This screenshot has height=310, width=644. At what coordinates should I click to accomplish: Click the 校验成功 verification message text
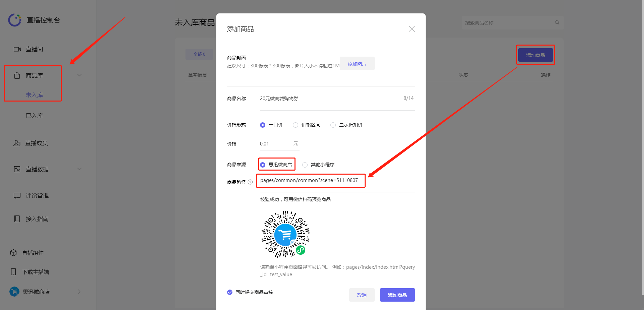(296, 199)
